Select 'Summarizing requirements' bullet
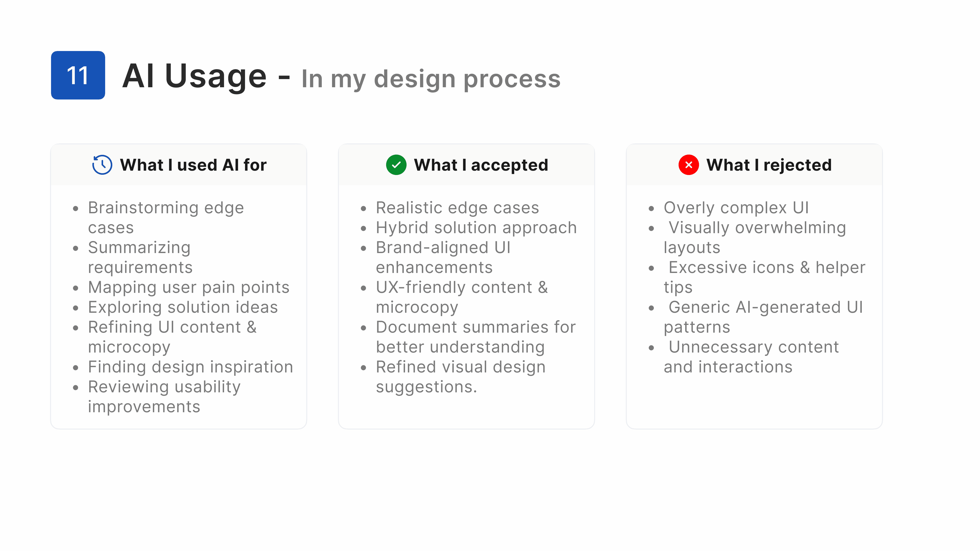The image size is (980, 551). coord(140,257)
